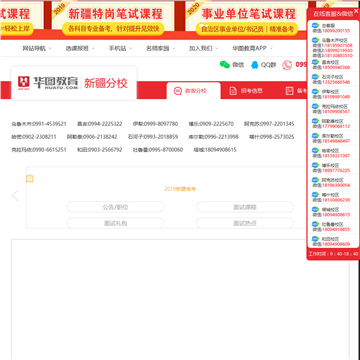Open chat icon for 昌吉校区
360x360 pixels.
tap(315, 62)
